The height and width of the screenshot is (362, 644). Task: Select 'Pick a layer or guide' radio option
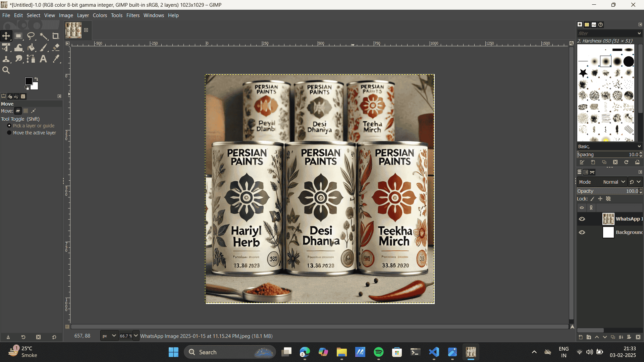click(9, 126)
